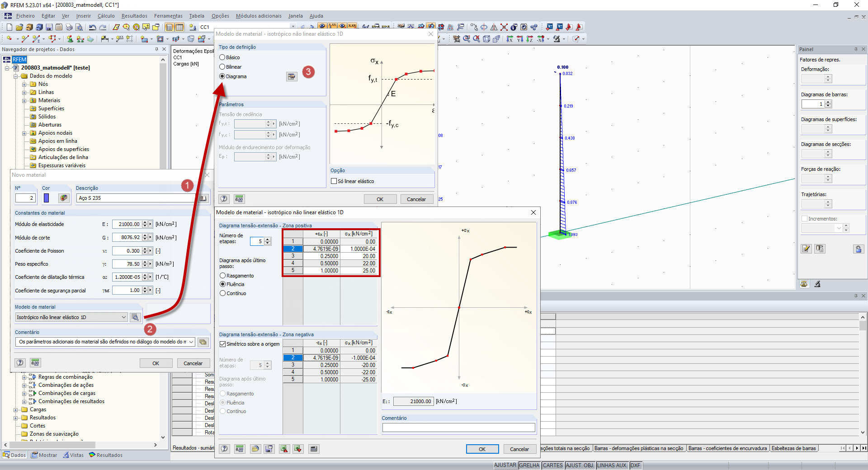The image size is (868, 470).
Task: Expand the Nós tree node
Action: tap(24, 84)
